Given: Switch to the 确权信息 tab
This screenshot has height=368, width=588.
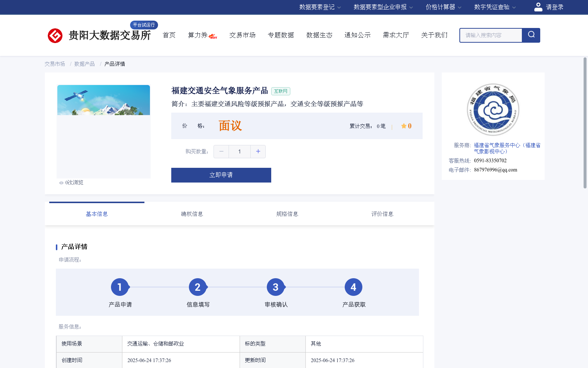Looking at the screenshot, I should click(192, 214).
